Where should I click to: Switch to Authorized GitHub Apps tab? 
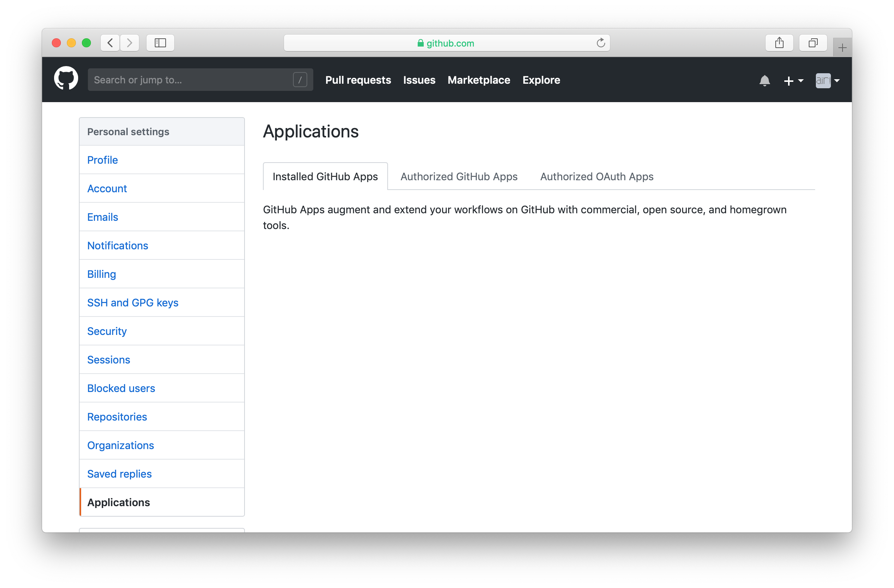click(459, 176)
